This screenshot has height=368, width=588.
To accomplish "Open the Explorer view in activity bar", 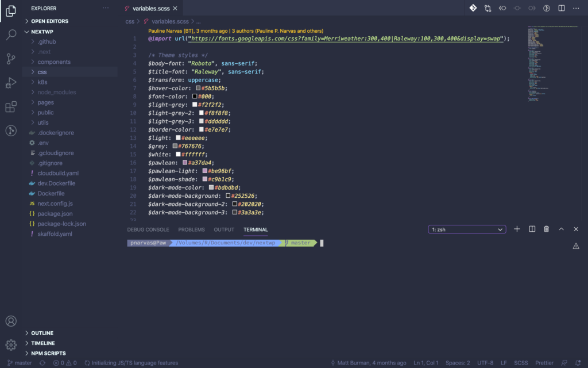I will [x=11, y=11].
